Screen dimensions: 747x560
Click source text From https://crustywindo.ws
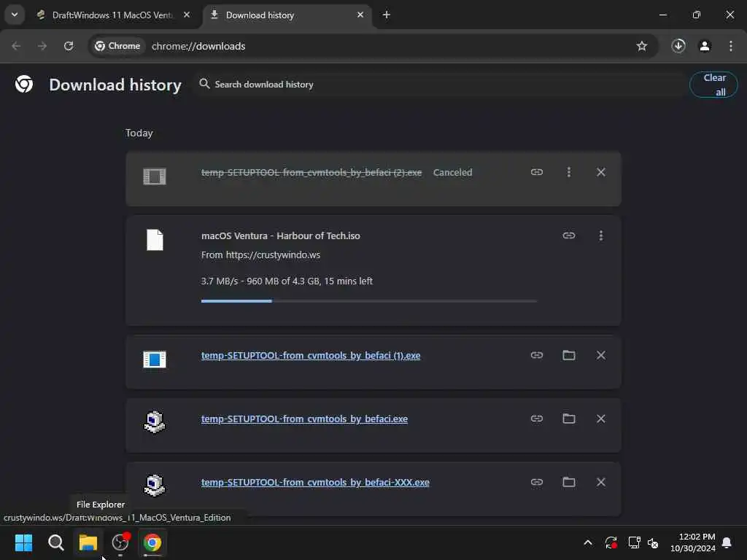(x=260, y=254)
